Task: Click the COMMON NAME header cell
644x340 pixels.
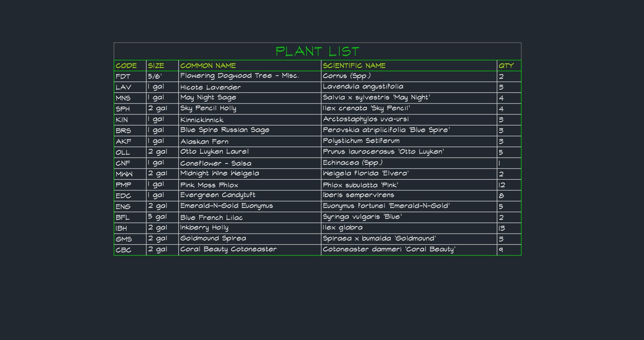Action: 250,66
